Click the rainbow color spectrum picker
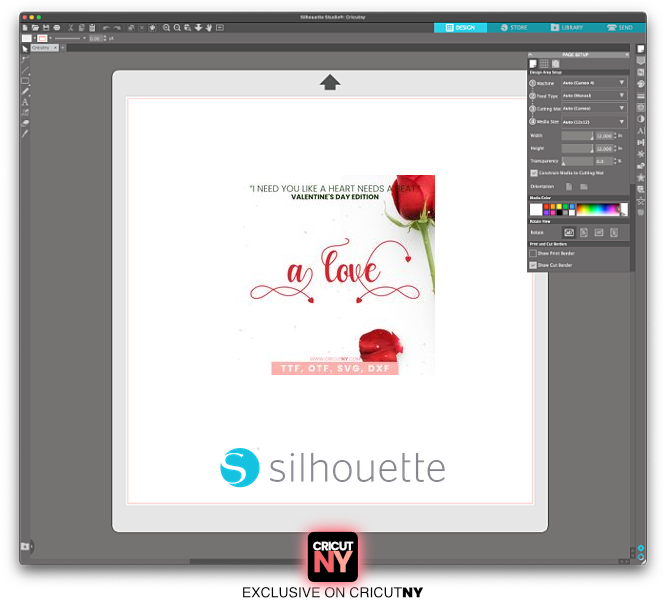 pos(598,210)
